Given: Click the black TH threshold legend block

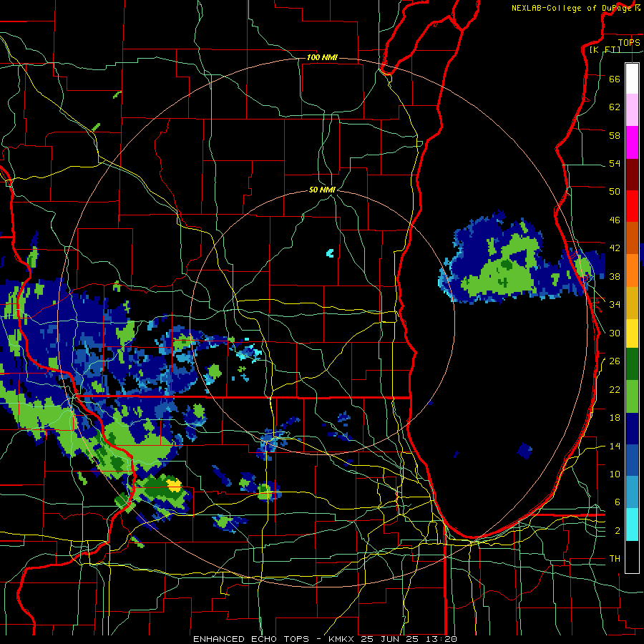Looking at the screenshot, I should click(x=632, y=557).
